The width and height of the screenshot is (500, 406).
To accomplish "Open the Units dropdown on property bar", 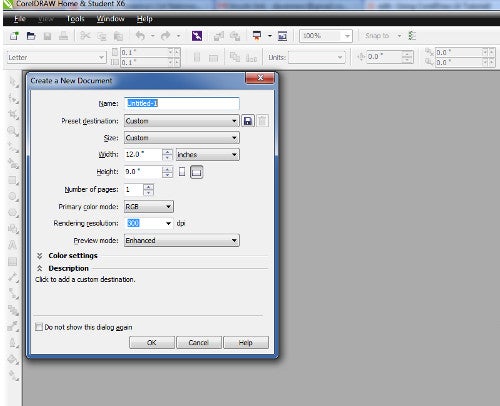I will (316, 57).
